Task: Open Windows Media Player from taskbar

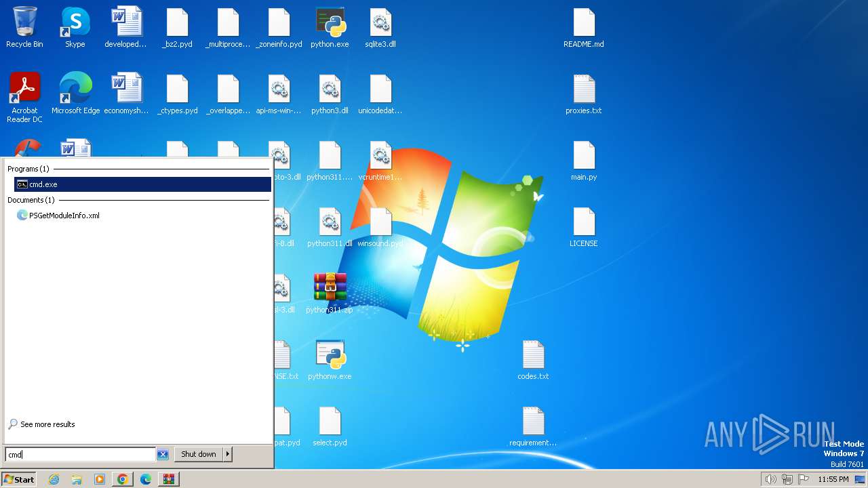Action: tap(100, 479)
